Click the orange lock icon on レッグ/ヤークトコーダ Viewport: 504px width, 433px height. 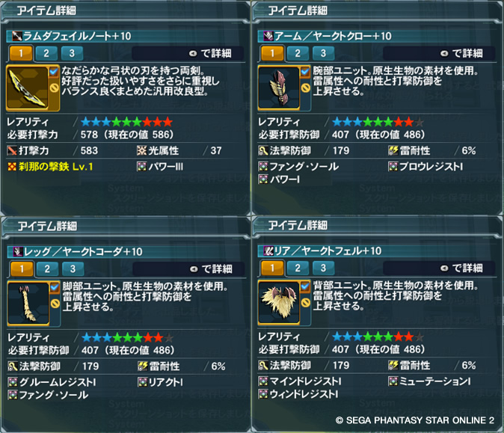tap(55, 304)
